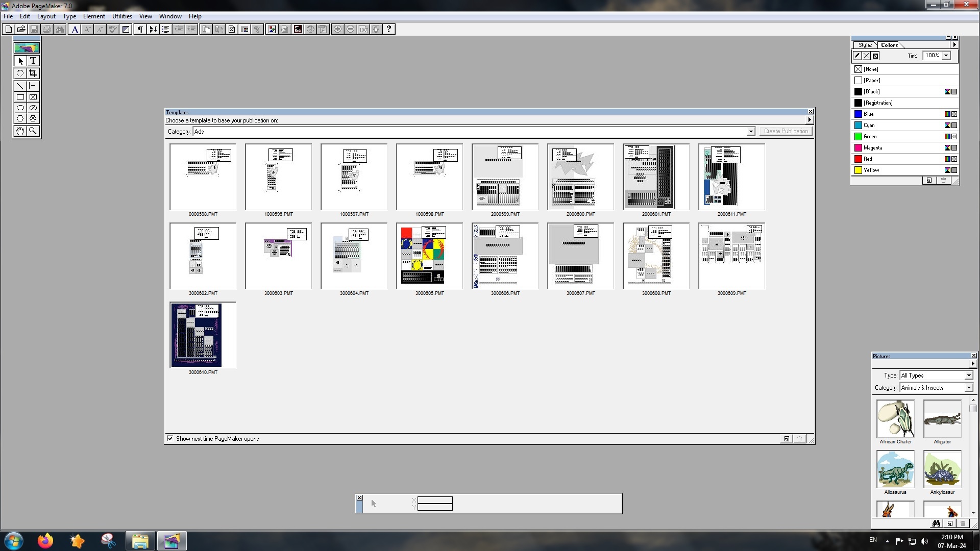Open the Tint percentage dropdown
Image resolution: width=980 pixels, height=551 pixels.
click(946, 56)
